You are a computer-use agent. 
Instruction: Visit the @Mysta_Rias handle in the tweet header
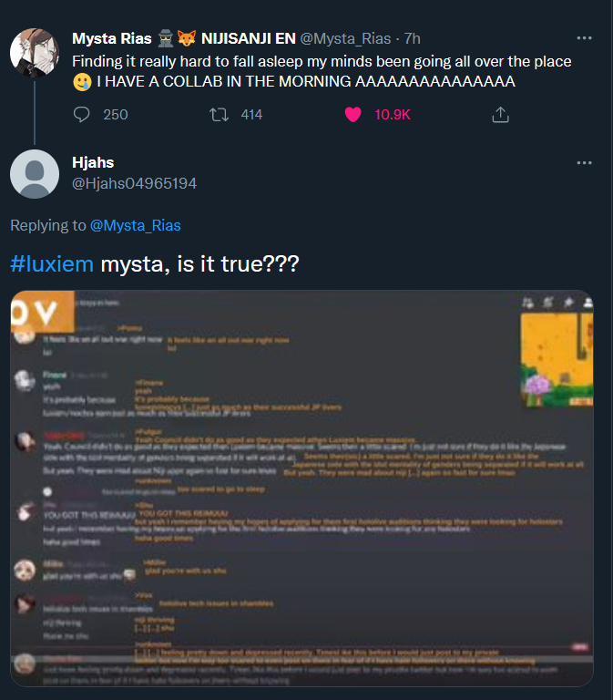tap(345, 39)
